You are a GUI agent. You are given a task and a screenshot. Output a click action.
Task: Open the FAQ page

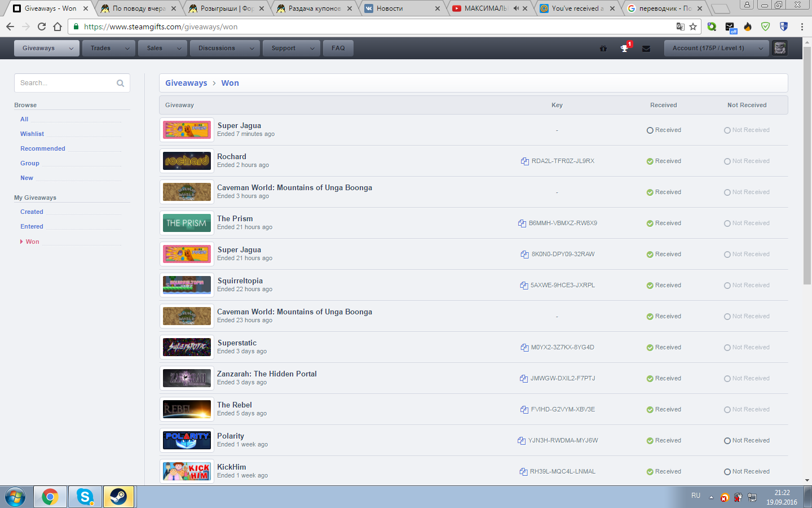point(338,49)
